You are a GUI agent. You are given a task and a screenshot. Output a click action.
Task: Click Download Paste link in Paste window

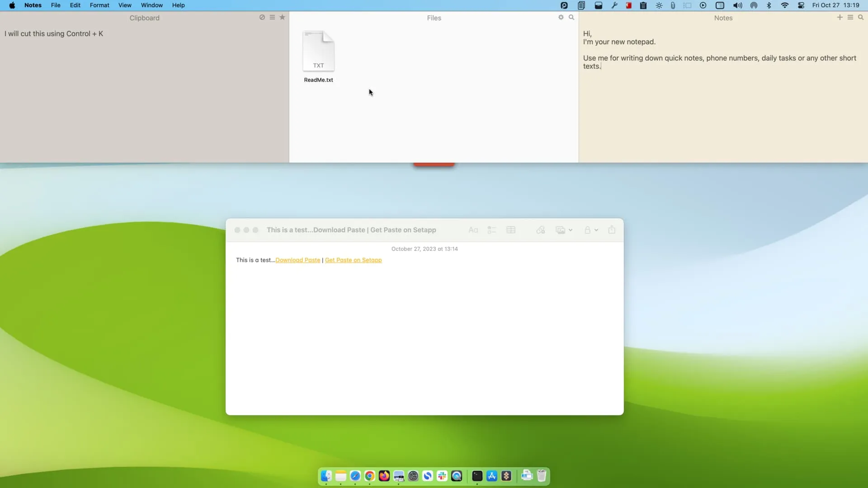pos(297,260)
